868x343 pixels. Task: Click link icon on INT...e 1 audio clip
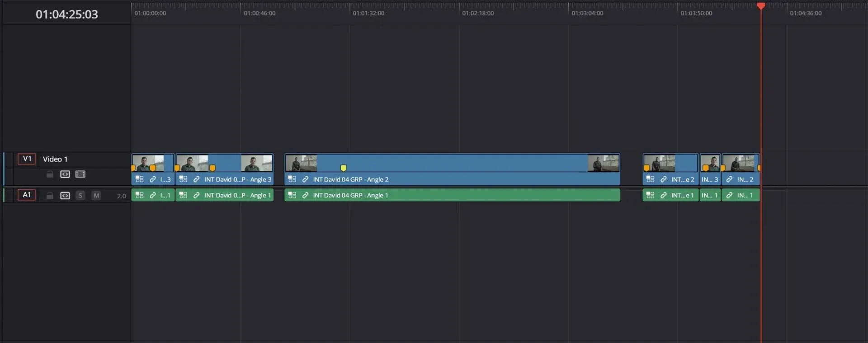(x=663, y=195)
